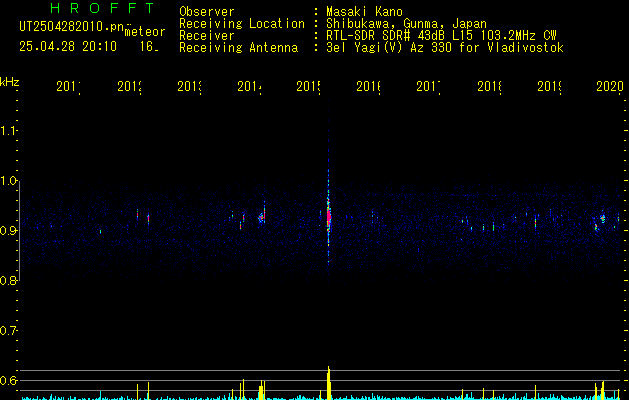Select the file name UT2504282010.pn
The image size is (629, 400).
point(72,27)
